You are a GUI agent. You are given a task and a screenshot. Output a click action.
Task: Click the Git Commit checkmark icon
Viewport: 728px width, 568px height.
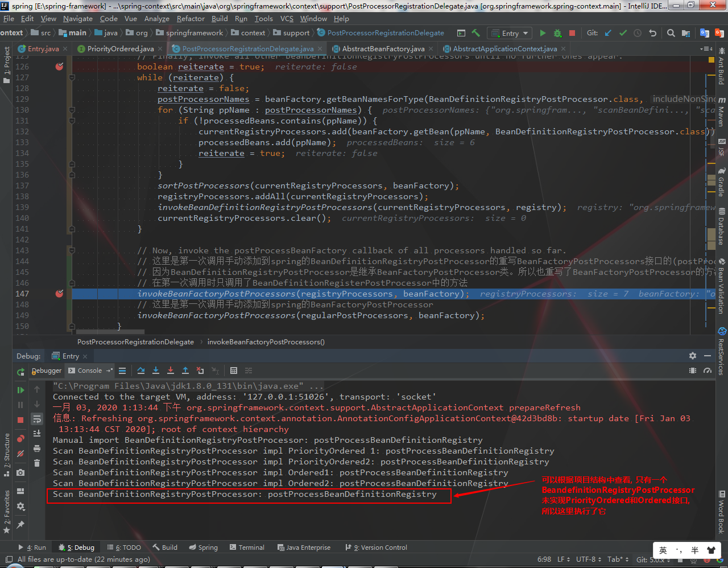(x=623, y=33)
